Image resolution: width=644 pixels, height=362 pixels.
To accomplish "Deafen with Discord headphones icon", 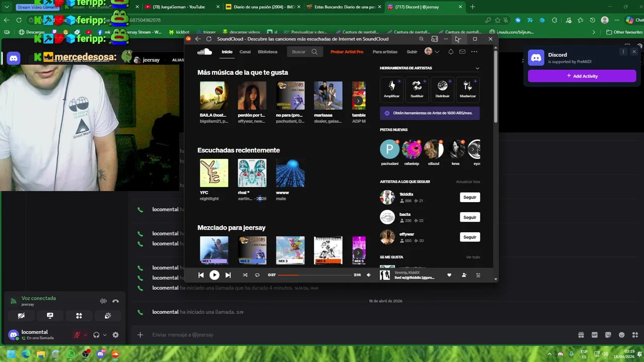I will tap(97, 335).
